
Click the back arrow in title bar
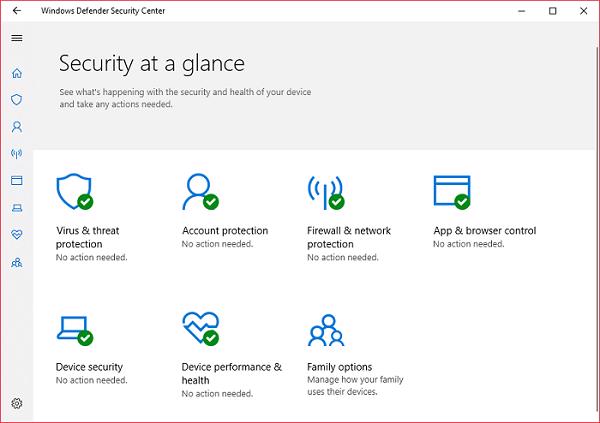pyautogui.click(x=17, y=11)
